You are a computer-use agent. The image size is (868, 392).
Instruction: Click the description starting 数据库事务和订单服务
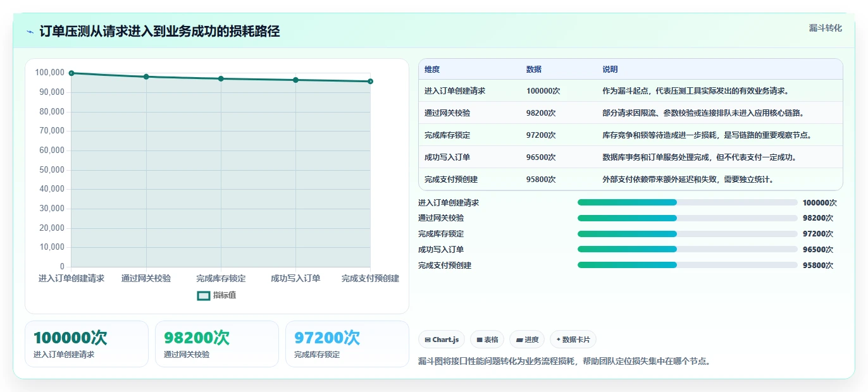click(x=699, y=157)
